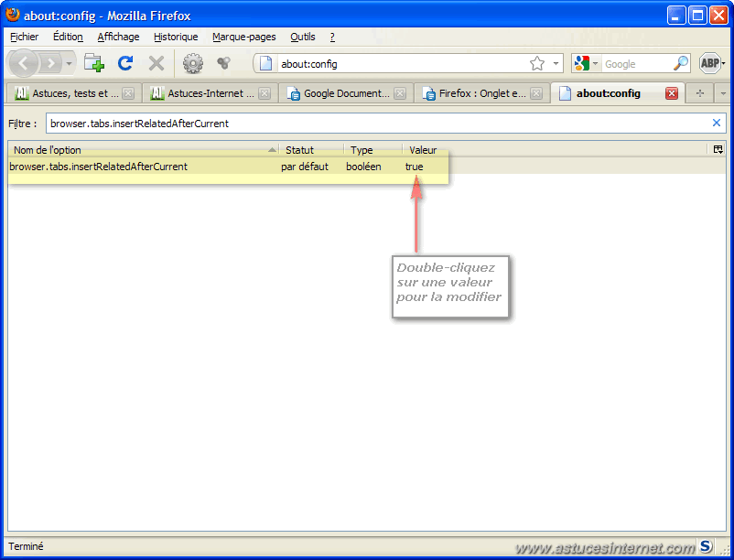Add a new tab with the plus button
Image resolution: width=734 pixels, height=560 pixels.
point(700,93)
